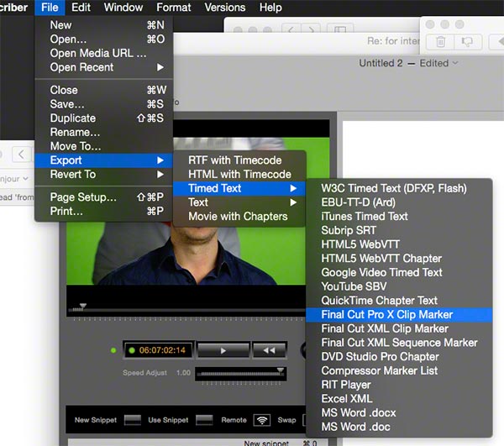Select EBU-TT-D (Ard) format
Screen dimensions: 504x446
[399, 202]
